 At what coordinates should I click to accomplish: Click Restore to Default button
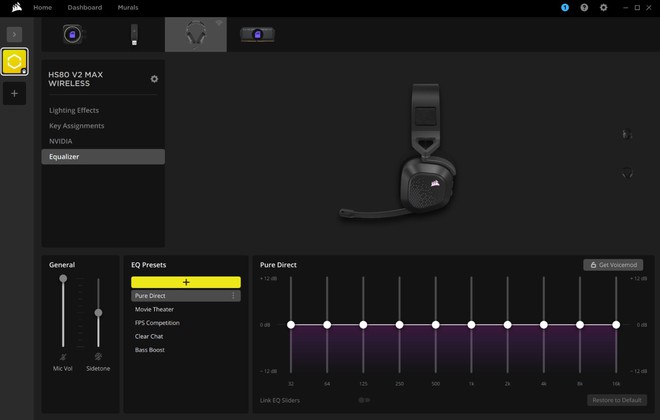617,400
